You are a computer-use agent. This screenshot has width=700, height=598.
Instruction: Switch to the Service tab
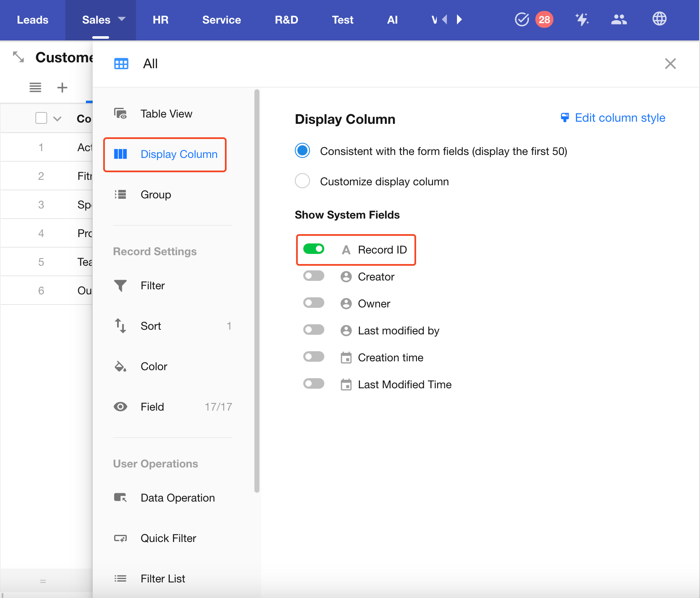[222, 20]
